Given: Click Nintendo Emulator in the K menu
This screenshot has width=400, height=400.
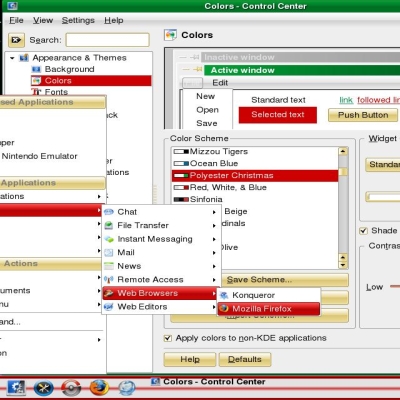Looking at the screenshot, I should click(40, 156).
